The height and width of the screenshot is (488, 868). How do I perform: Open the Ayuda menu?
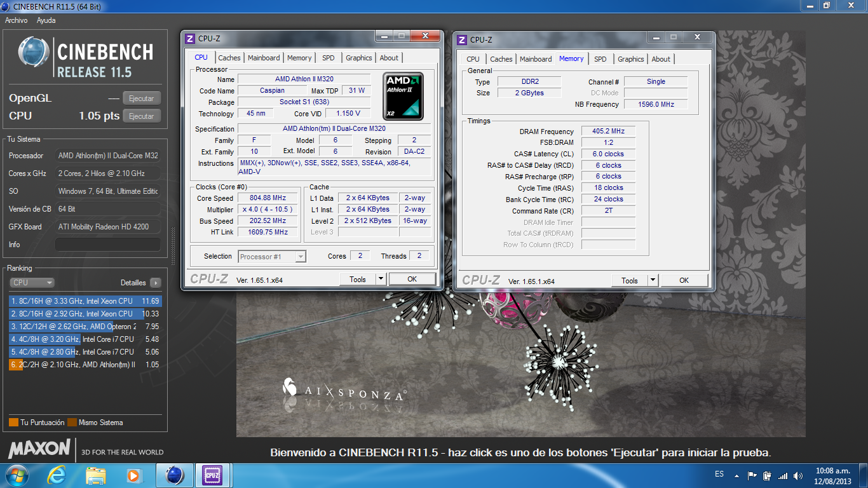46,20
